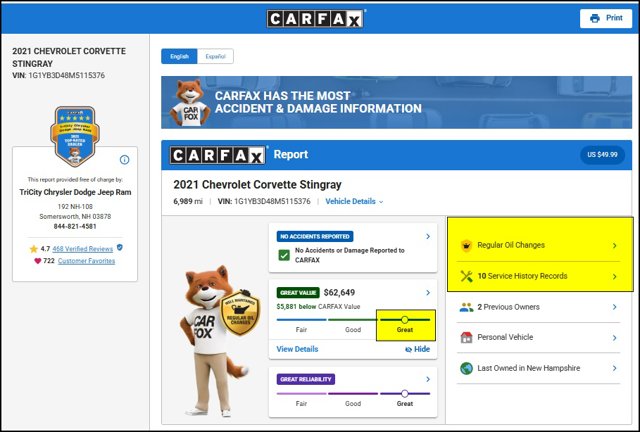This screenshot has width=640, height=432.
Task: Click the GREAT VALUE badge
Action: point(298,292)
